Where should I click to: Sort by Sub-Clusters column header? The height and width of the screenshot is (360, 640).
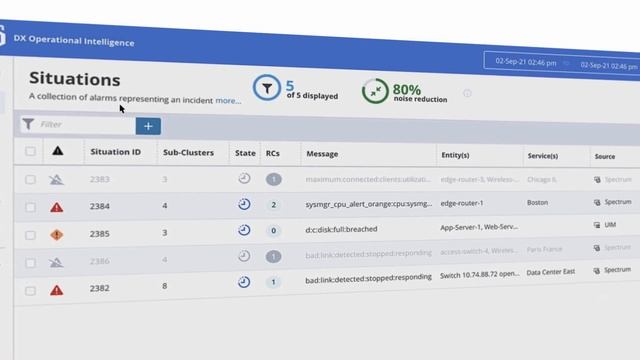(188, 153)
